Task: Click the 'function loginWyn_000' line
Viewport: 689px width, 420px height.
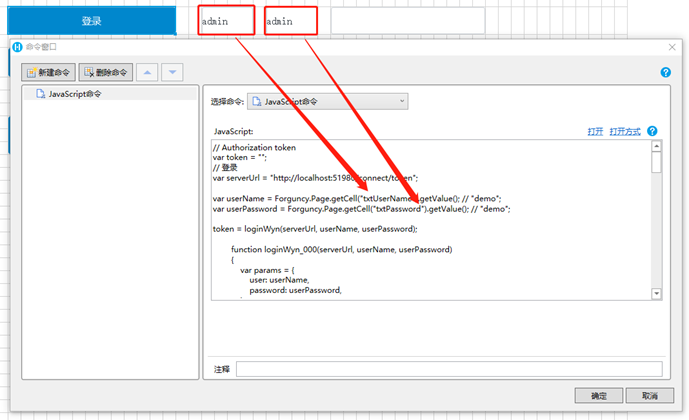Action: [x=341, y=249]
